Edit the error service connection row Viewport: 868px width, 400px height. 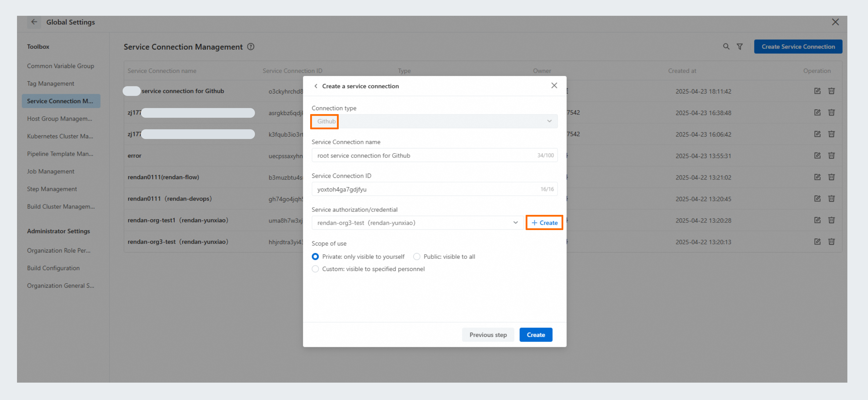click(x=817, y=155)
